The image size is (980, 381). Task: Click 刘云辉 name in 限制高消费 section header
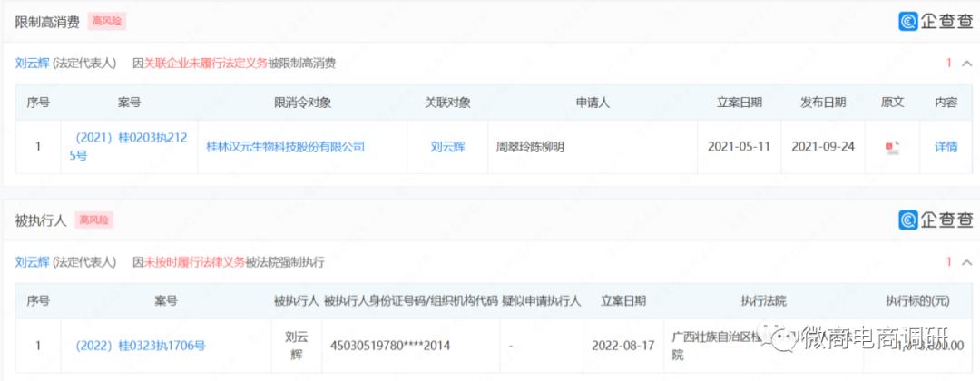tap(32, 63)
